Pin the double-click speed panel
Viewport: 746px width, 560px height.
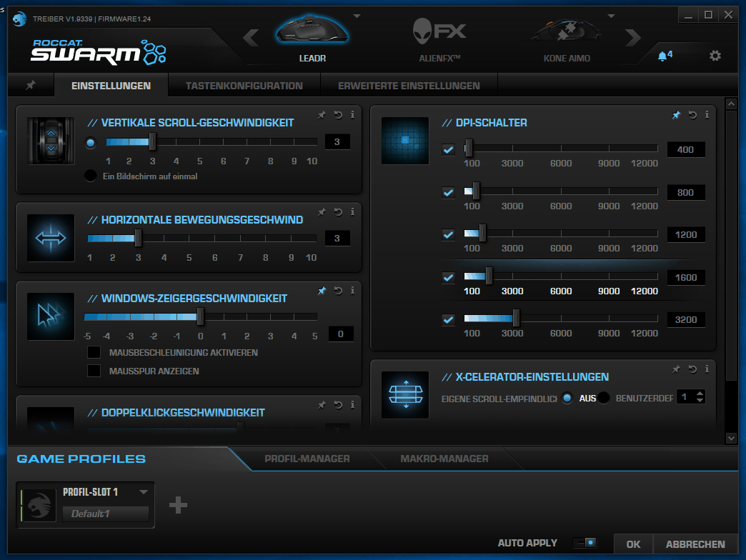point(322,404)
